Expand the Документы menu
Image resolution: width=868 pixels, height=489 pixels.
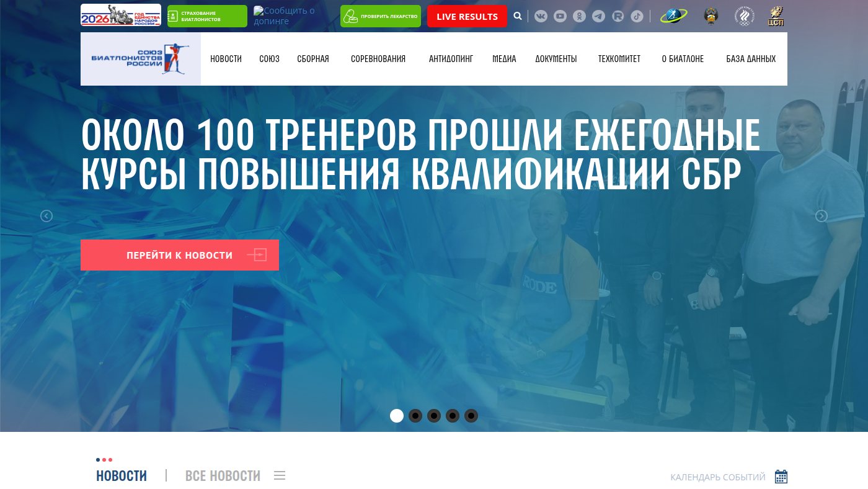tap(556, 59)
